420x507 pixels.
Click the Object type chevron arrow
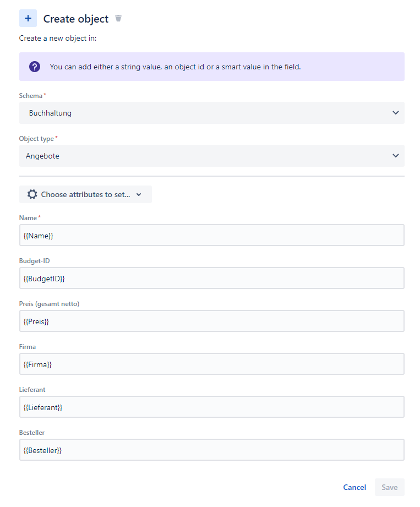(395, 156)
